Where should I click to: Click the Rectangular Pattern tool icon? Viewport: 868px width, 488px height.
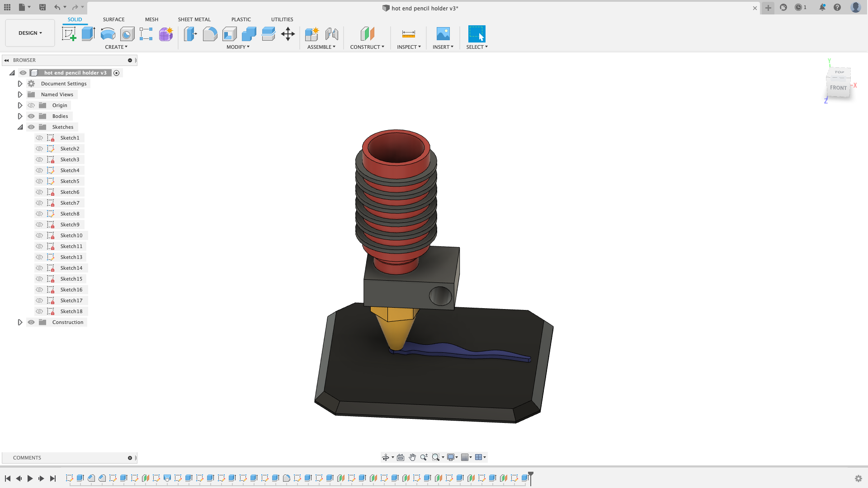[x=146, y=34]
